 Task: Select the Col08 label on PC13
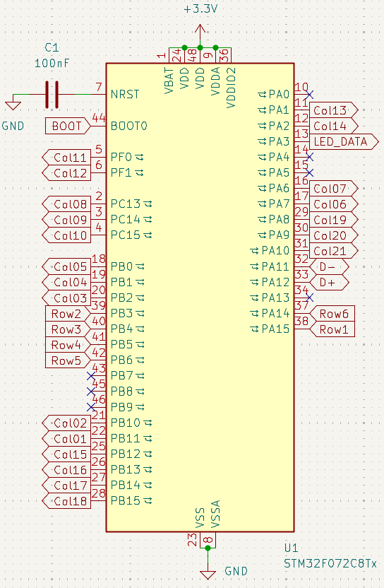coord(66,204)
